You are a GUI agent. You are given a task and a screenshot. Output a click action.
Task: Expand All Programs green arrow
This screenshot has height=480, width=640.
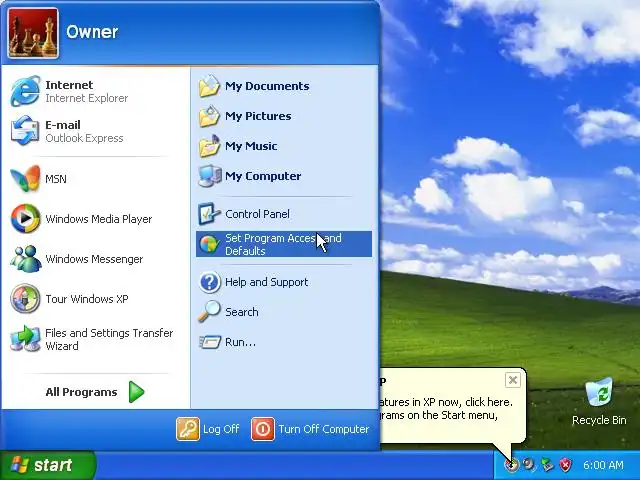(136, 392)
